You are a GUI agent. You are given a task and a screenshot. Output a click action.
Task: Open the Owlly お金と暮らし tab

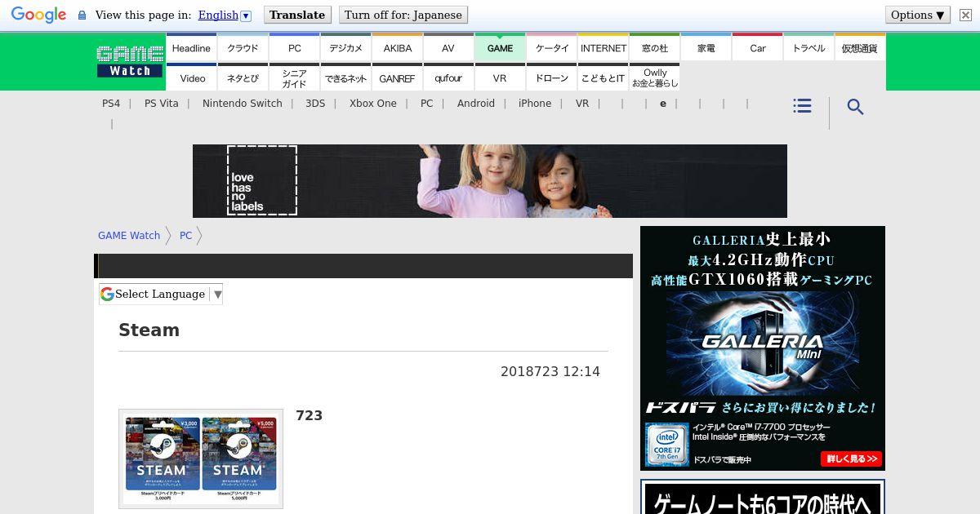pyautogui.click(x=655, y=78)
